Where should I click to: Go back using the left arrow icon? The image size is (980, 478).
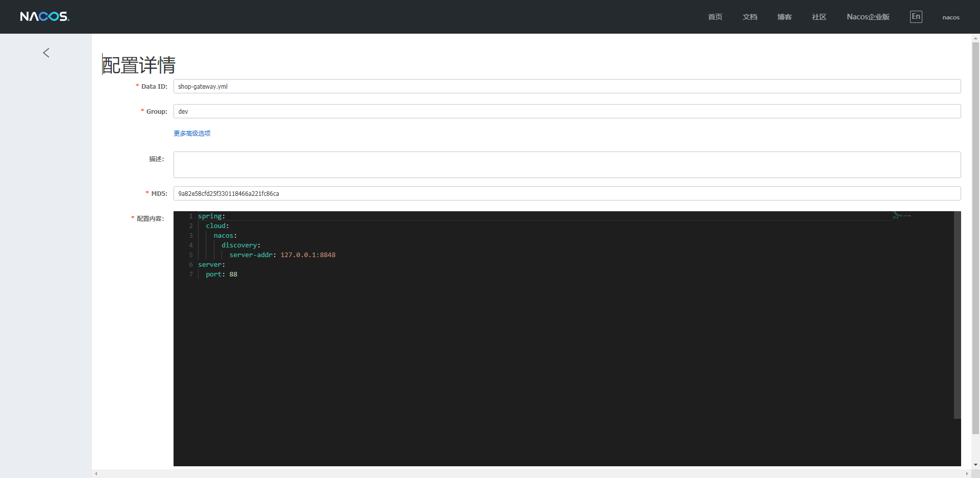(x=46, y=53)
